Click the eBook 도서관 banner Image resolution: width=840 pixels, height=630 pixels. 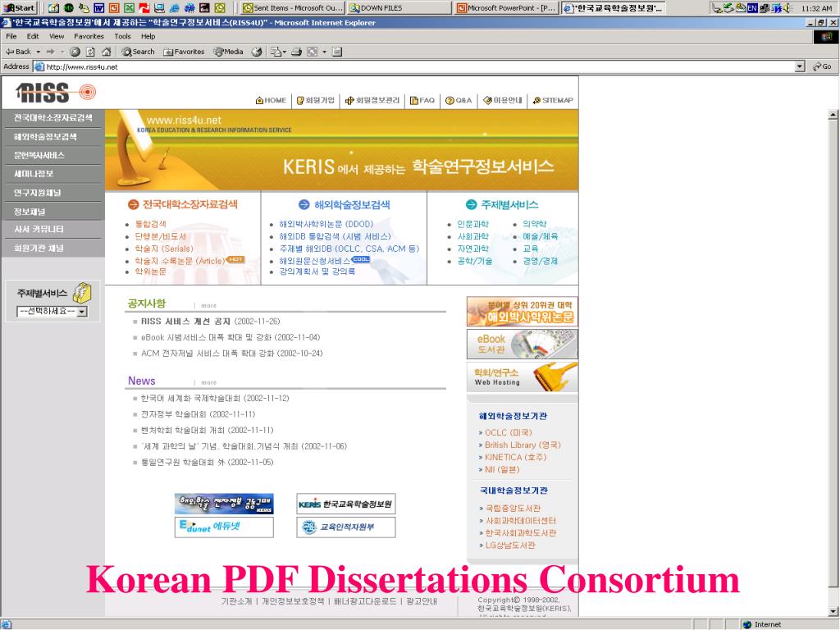coord(523,344)
